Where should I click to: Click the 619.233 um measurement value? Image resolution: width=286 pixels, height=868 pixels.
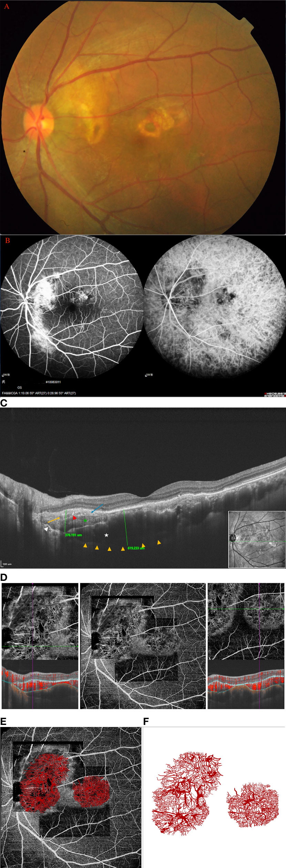click(x=136, y=548)
